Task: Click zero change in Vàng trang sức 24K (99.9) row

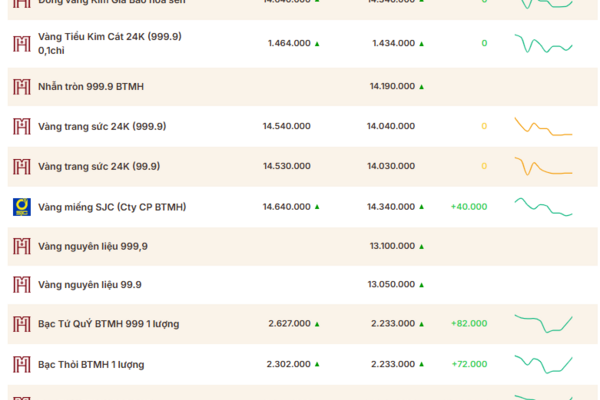Action: pyautogui.click(x=484, y=166)
